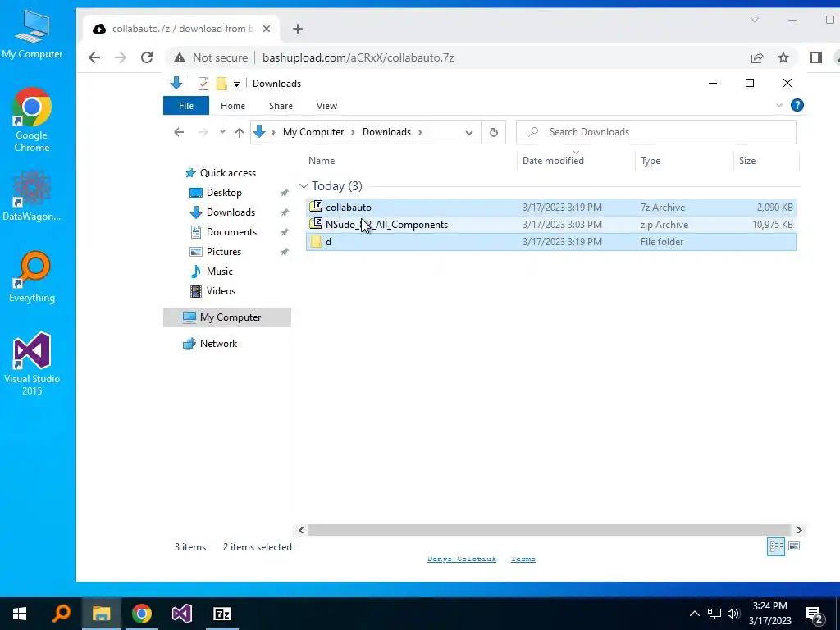Open the Explorer help icon

(797, 106)
